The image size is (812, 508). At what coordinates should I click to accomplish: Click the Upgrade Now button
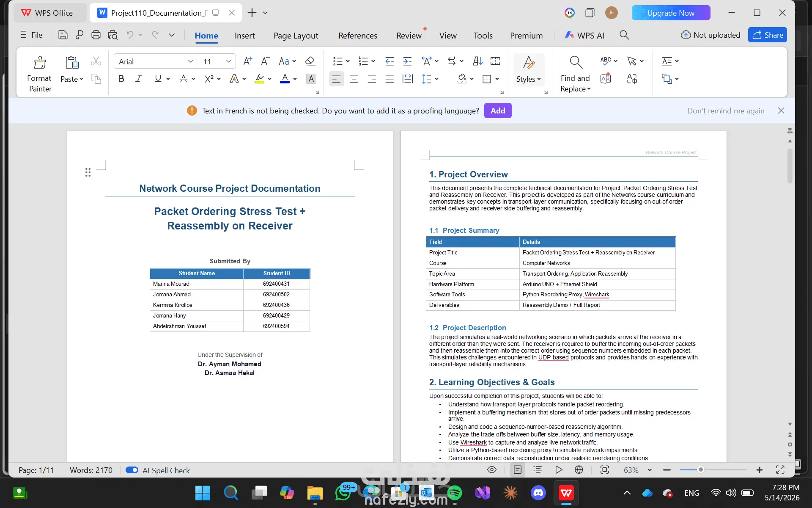(x=671, y=13)
